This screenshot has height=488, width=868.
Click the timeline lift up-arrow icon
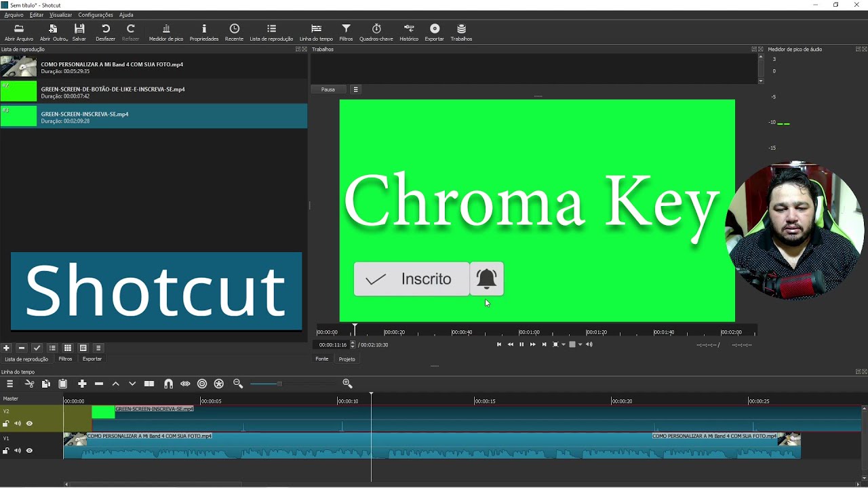115,384
